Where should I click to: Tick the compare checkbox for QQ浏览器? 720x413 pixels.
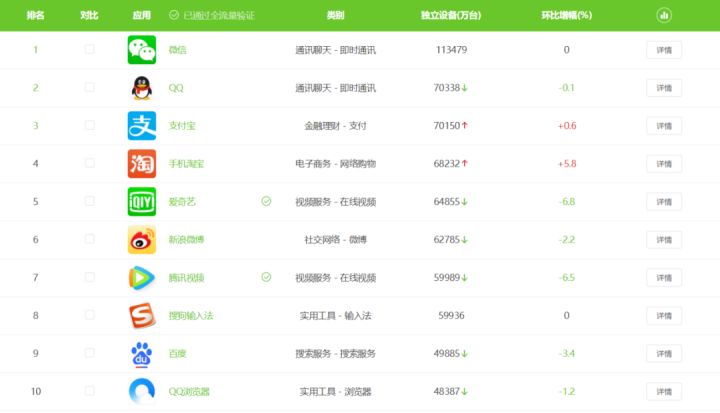(x=90, y=390)
